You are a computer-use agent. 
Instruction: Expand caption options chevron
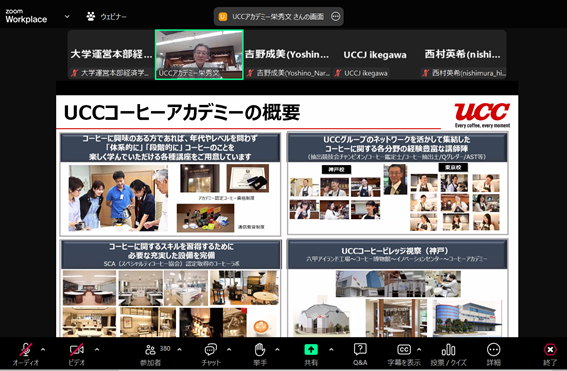click(419, 350)
